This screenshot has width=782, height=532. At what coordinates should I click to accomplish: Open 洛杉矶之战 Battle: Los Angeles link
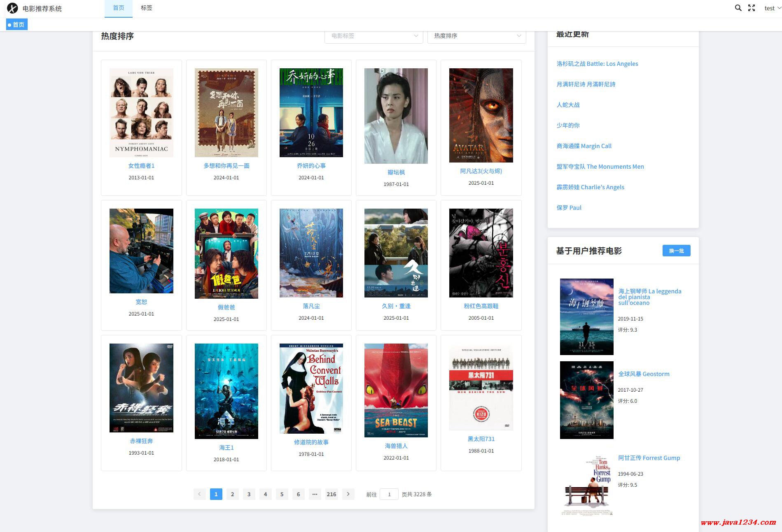(x=597, y=64)
